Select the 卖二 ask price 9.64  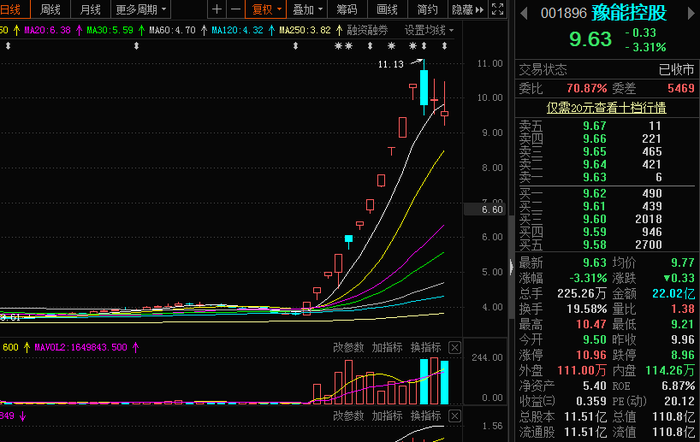pyautogui.click(x=594, y=165)
